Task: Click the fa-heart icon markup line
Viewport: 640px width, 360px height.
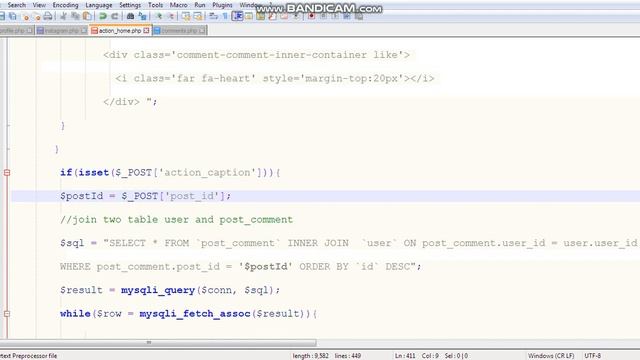Action: 275,78
